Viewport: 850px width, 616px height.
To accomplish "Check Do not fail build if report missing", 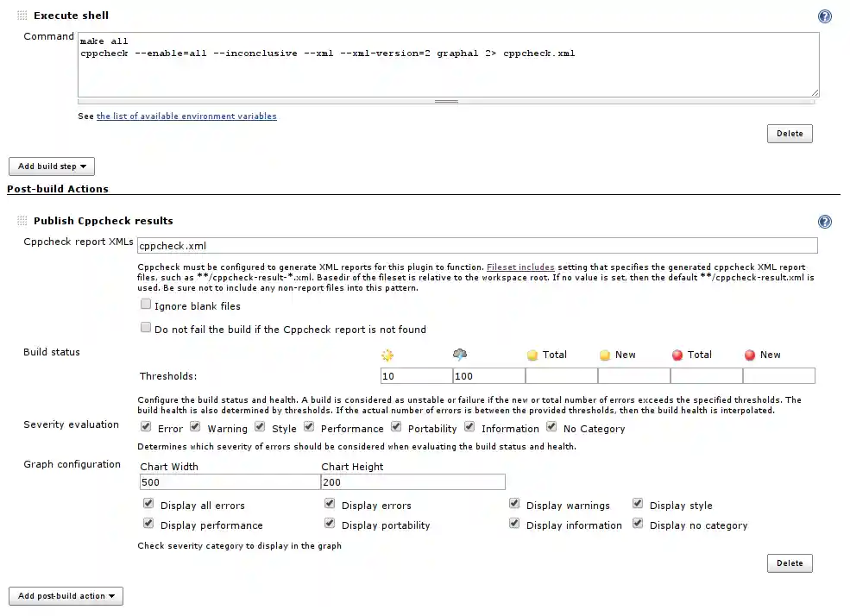I will pos(146,328).
